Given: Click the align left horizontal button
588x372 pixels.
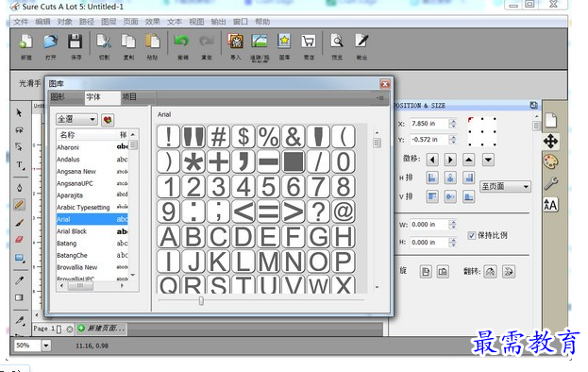Looking at the screenshot, I should point(432,178).
